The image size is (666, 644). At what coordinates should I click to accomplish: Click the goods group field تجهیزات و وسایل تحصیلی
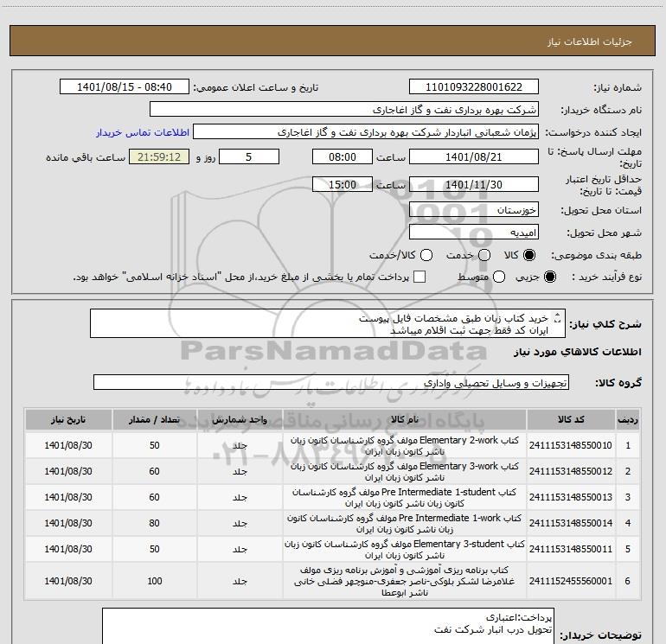[x=331, y=382]
